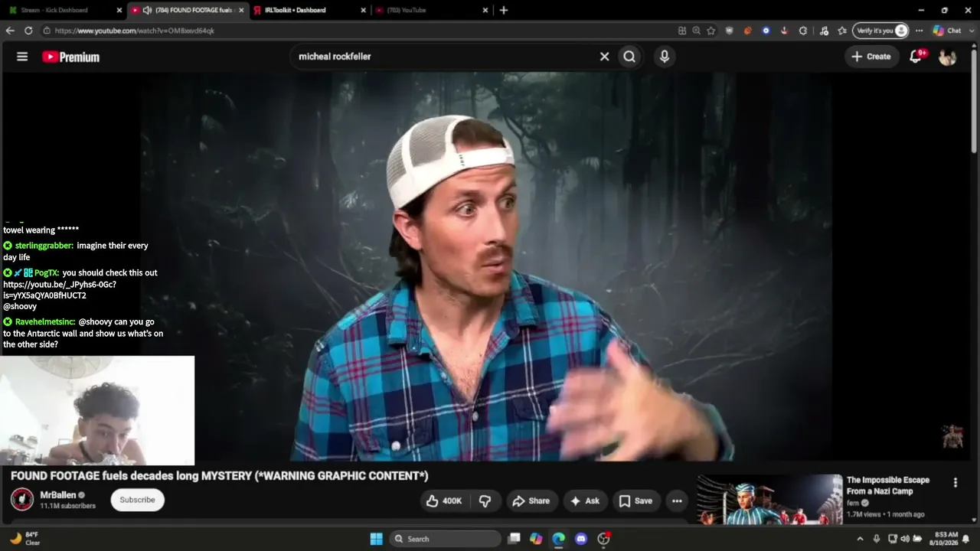Open the YouTube guide hamburger menu
The image size is (980, 551).
(x=22, y=57)
